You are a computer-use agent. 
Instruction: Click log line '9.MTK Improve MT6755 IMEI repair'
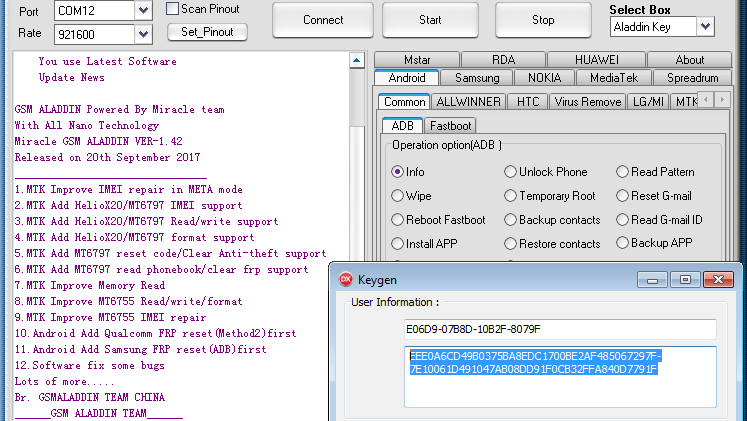tap(111, 317)
